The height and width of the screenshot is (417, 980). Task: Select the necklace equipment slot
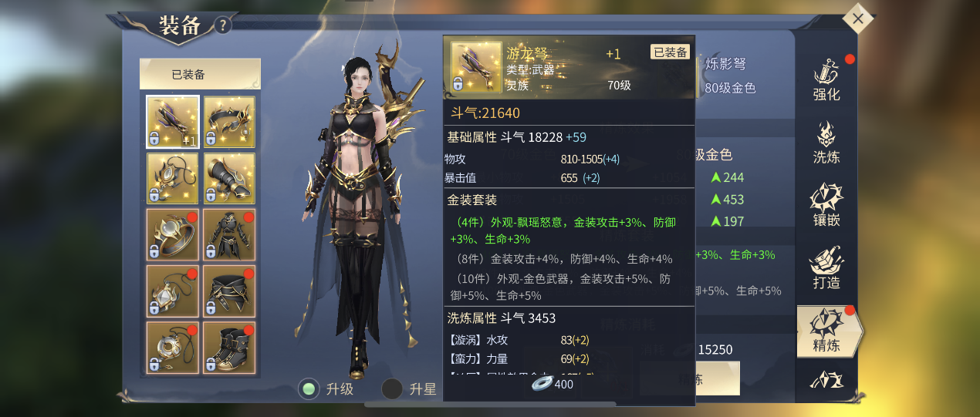coord(174,178)
